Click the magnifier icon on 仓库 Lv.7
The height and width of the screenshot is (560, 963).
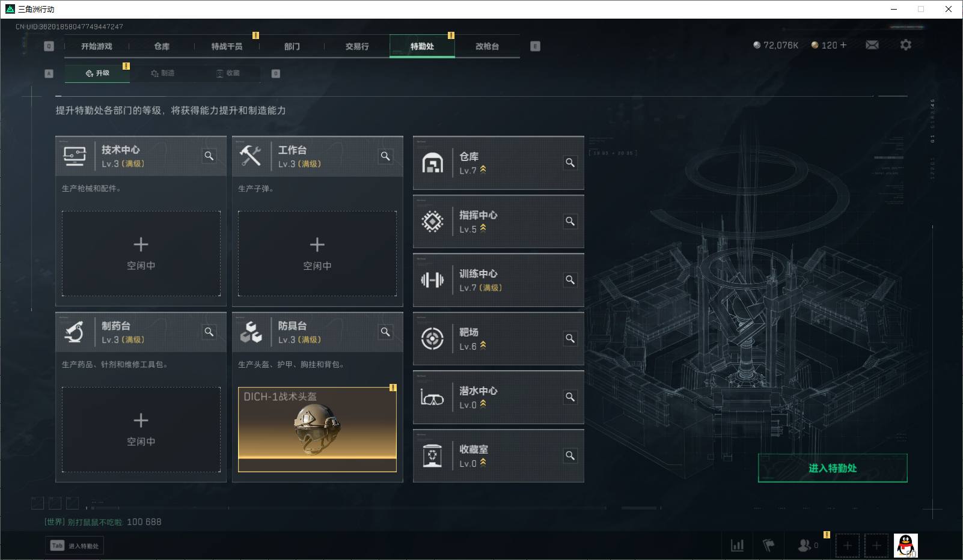click(x=570, y=163)
